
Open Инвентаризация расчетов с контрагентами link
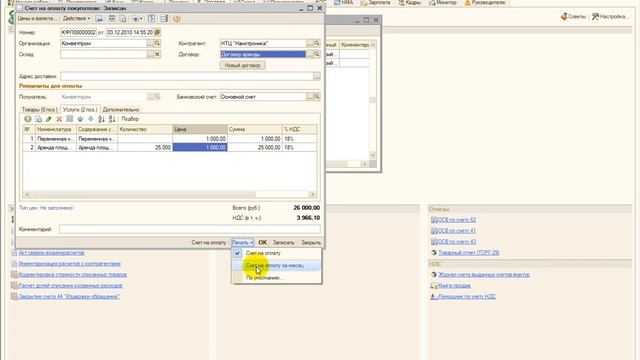click(70, 264)
